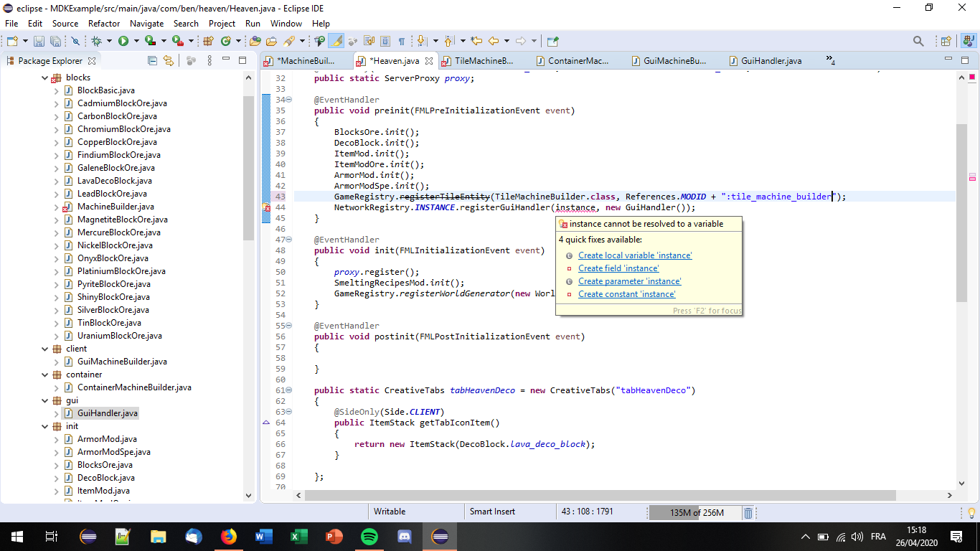Click Collapse All in Package Explorer
Viewport: 980px width, 551px height.
[x=152, y=61]
